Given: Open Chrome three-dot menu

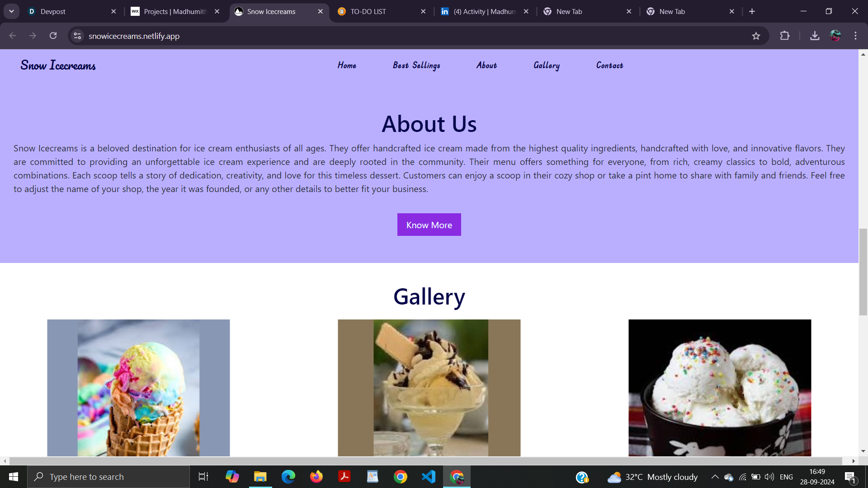Looking at the screenshot, I should click(855, 36).
